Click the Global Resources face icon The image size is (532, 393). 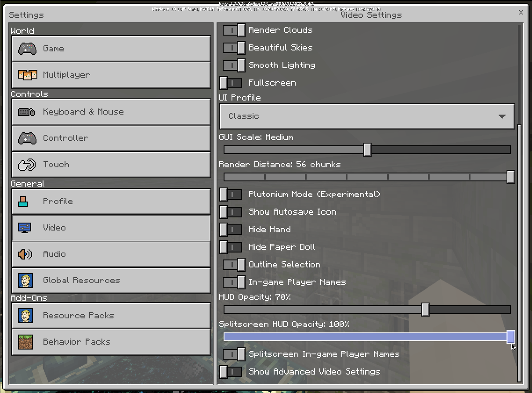click(25, 280)
